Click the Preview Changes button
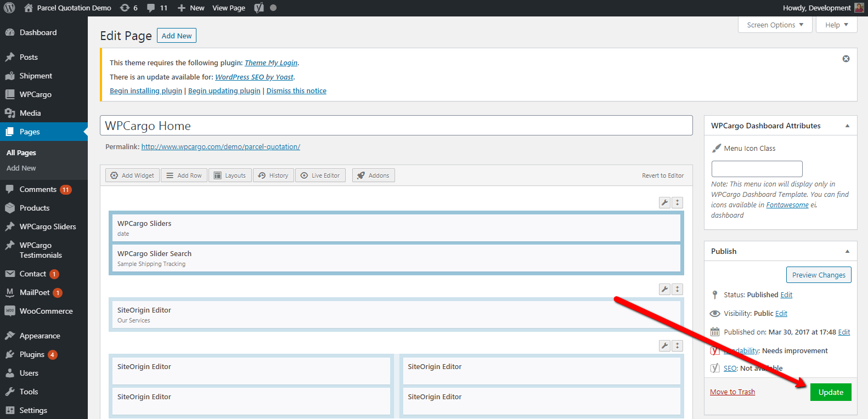 pos(819,275)
